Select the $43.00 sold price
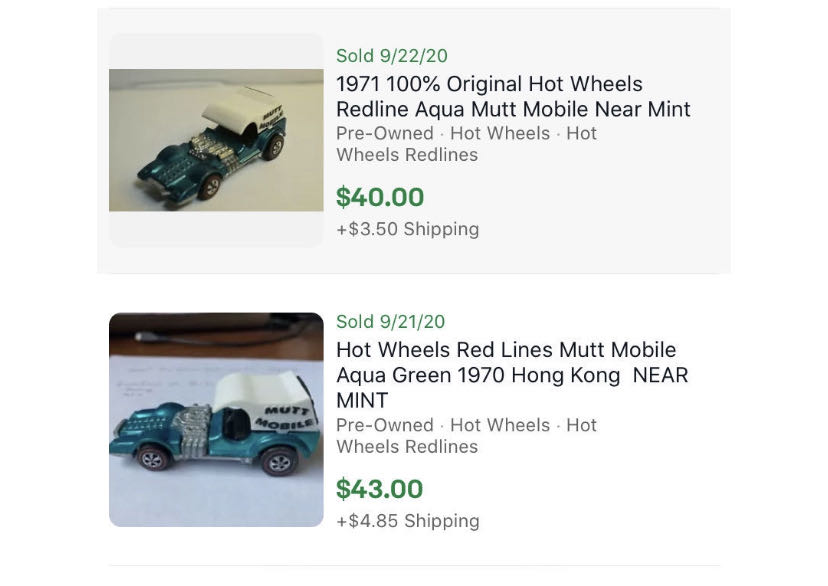This screenshot has height=586, width=828. click(x=380, y=490)
